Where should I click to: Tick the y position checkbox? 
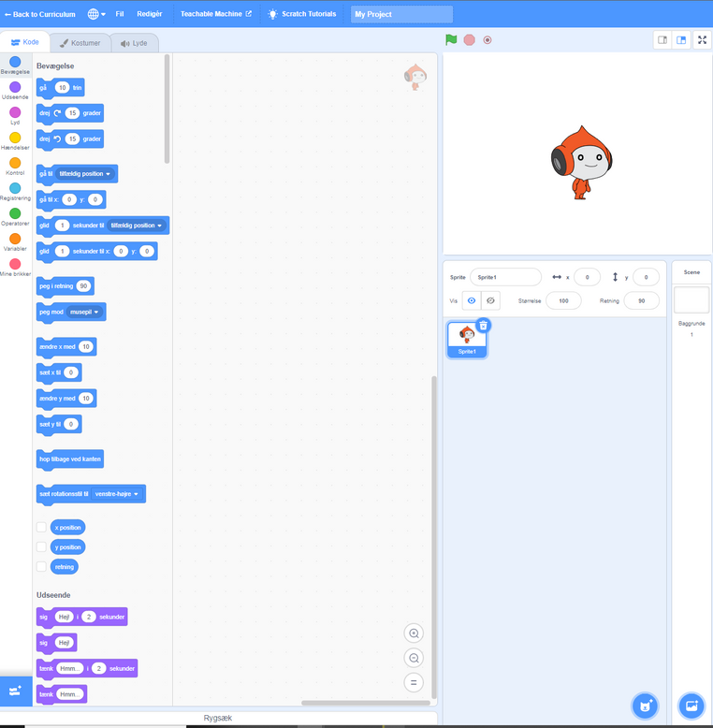click(41, 546)
